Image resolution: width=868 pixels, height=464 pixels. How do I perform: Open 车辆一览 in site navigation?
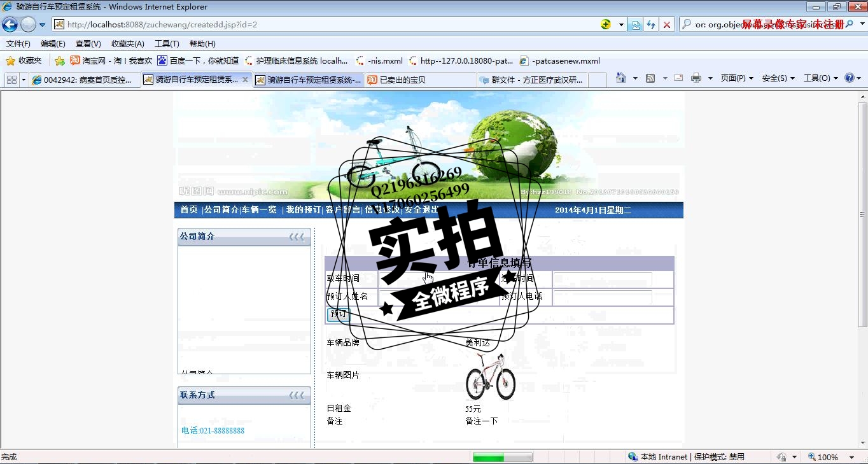click(x=259, y=210)
